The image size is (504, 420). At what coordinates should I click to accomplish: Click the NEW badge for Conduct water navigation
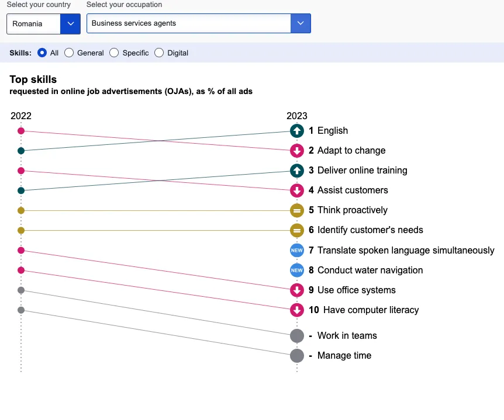pyautogui.click(x=297, y=270)
